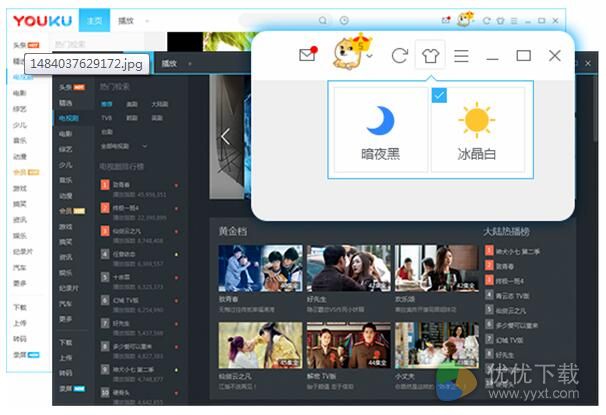Image resolution: width=606 pixels, height=415 pixels.
Task: Select 电视剧 in the dark window sidebar
Action: click(69, 118)
